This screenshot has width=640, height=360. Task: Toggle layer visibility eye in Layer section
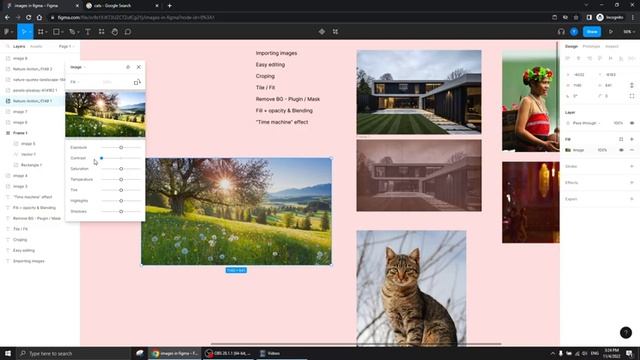(x=631, y=123)
